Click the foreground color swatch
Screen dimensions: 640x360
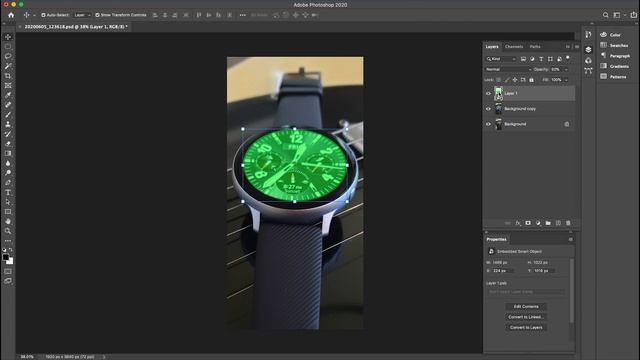6,258
